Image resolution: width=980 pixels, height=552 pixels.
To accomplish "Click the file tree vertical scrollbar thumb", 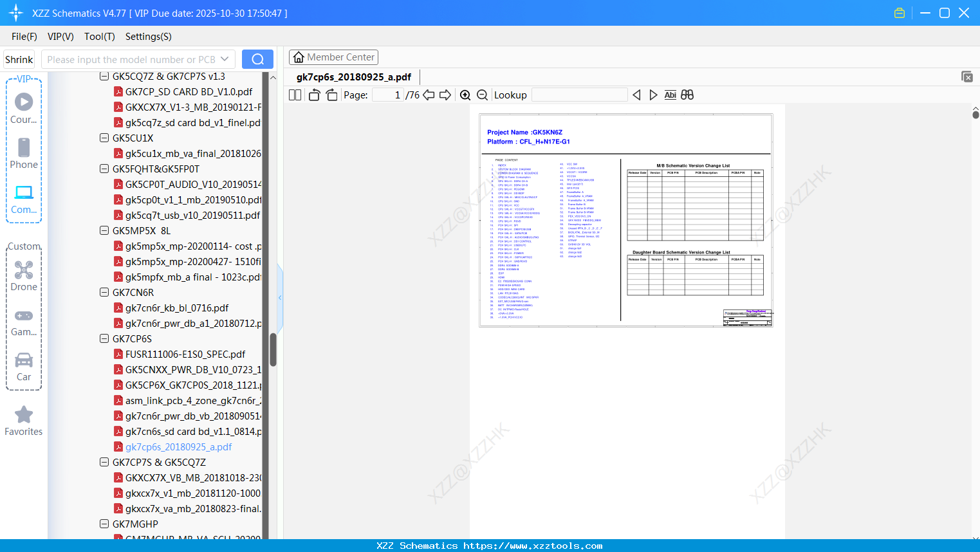I will pyautogui.click(x=273, y=349).
